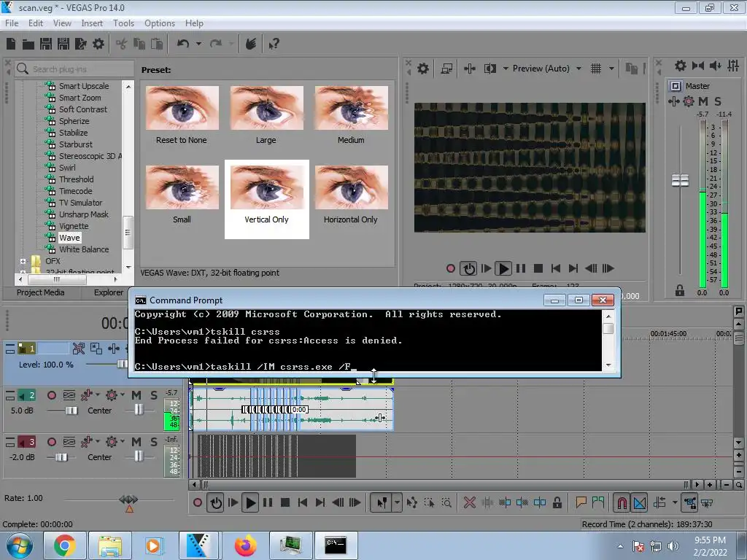The width and height of the screenshot is (747, 560).
Task: Toggle Enable Snapping magnet icon
Action: (622, 502)
